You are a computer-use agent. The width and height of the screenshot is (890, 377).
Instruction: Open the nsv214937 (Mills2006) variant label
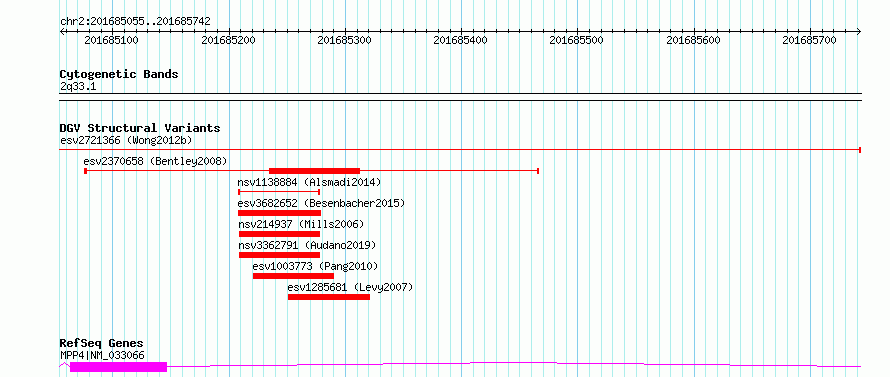point(301,224)
